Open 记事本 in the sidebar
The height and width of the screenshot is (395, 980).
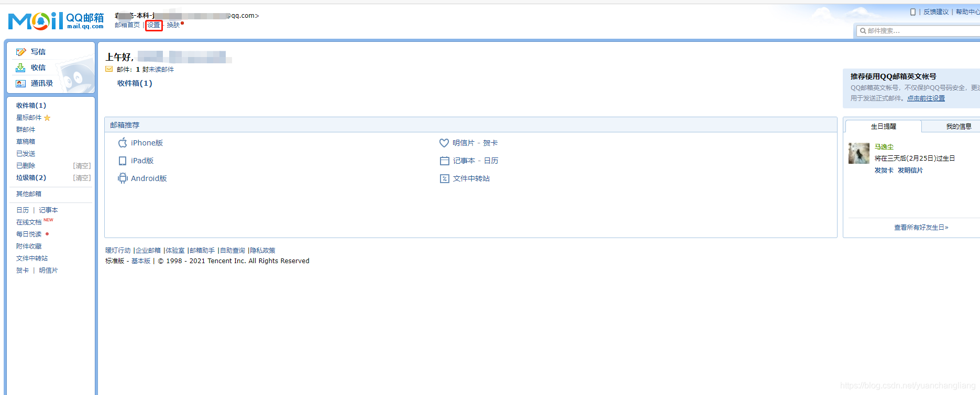click(x=48, y=210)
